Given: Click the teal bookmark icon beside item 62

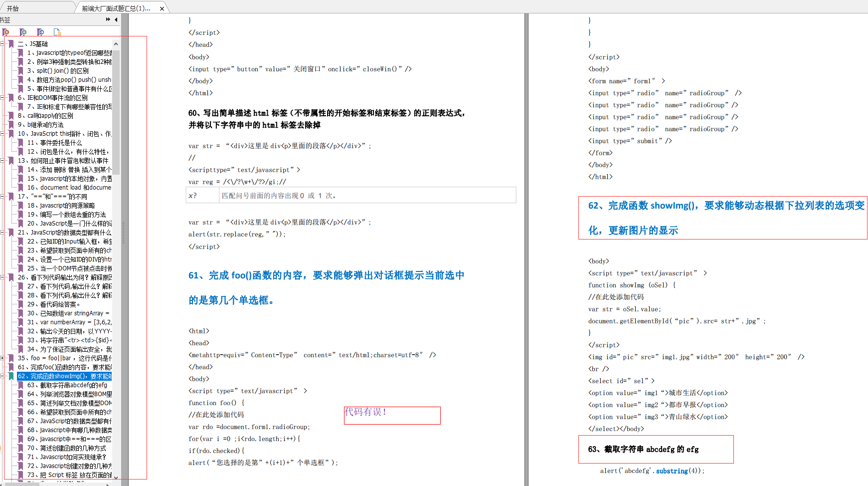Looking at the screenshot, I should pos(11,376).
